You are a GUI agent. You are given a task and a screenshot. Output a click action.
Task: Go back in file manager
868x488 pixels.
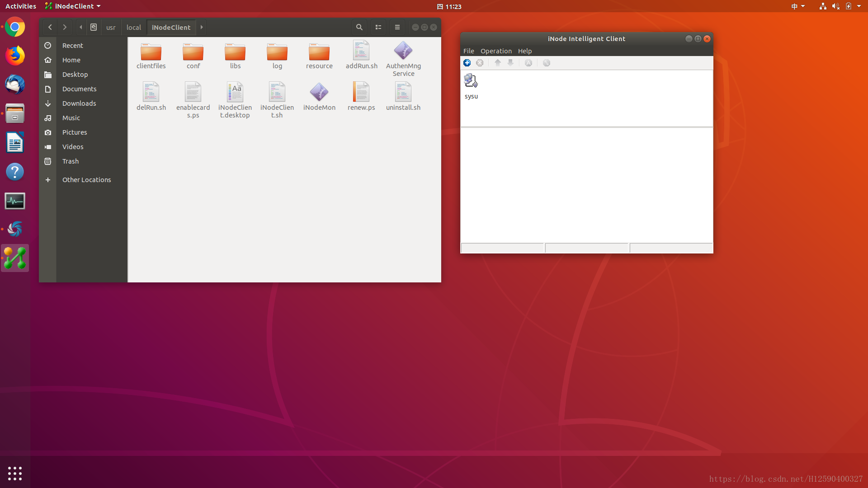[50, 27]
